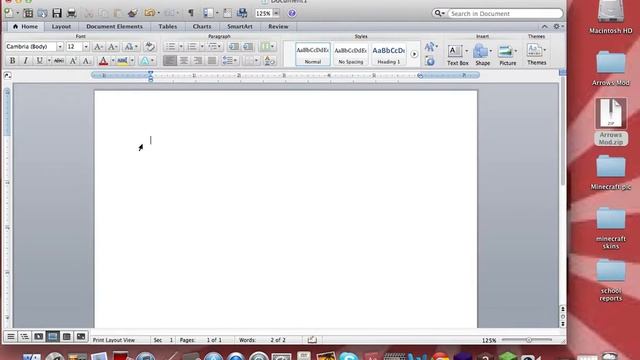This screenshot has height=360, width=640.
Task: Toggle Subscript formatting
Action: pyautogui.click(x=87, y=61)
